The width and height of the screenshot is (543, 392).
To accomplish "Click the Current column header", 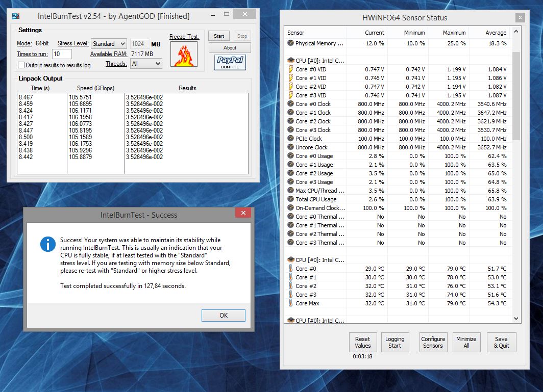I will [x=366, y=33].
